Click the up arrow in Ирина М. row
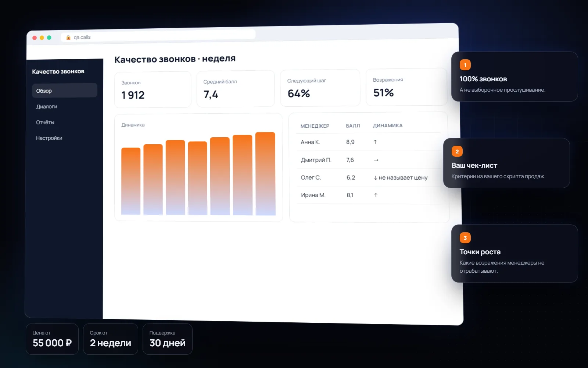 click(376, 195)
